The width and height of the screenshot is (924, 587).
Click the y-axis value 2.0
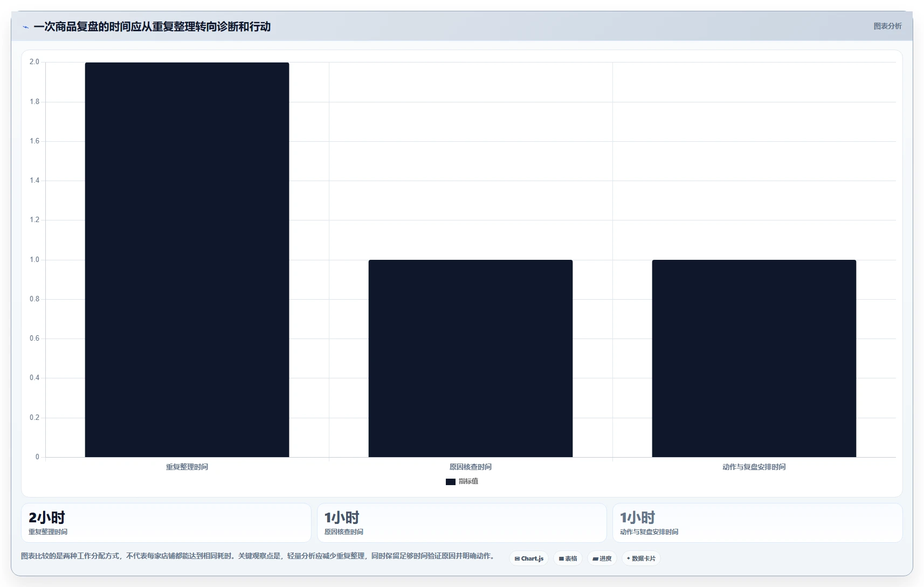pos(35,62)
